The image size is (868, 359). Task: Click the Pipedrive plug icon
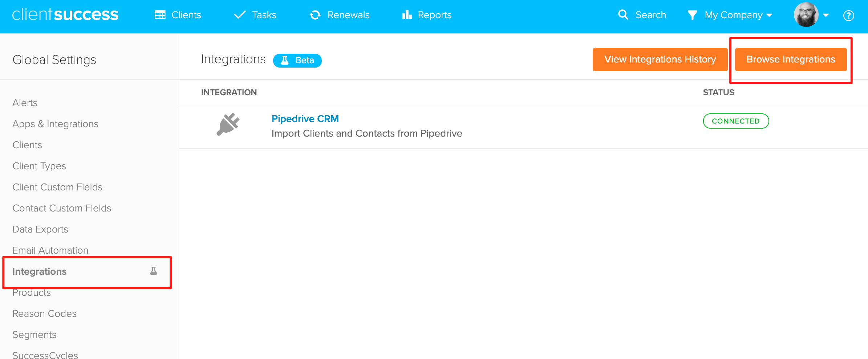[228, 124]
